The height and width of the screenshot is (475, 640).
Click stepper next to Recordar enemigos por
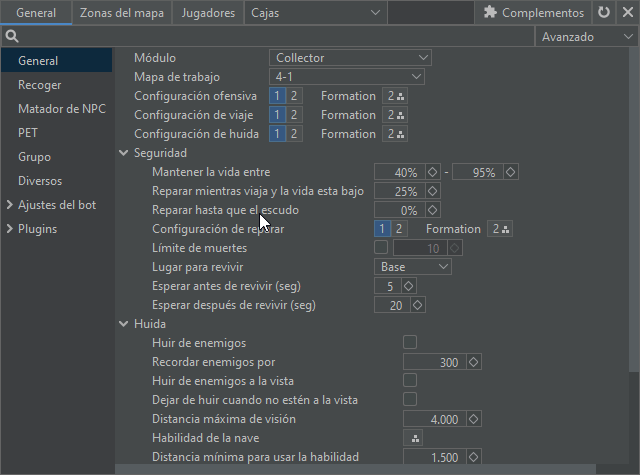tap(474, 362)
